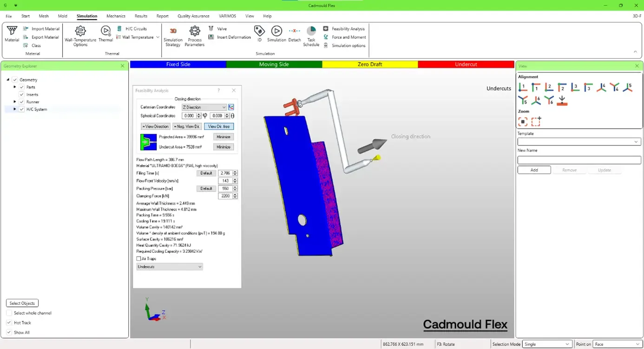Click the red Undercut legend bar
The image size is (644, 349).
pos(466,65)
